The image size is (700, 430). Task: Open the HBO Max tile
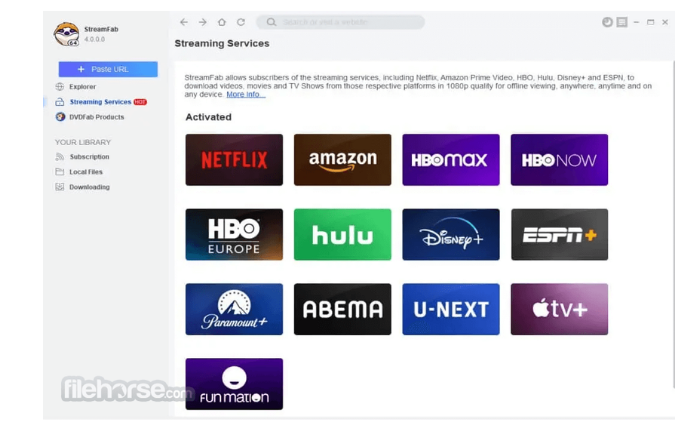[x=451, y=160]
